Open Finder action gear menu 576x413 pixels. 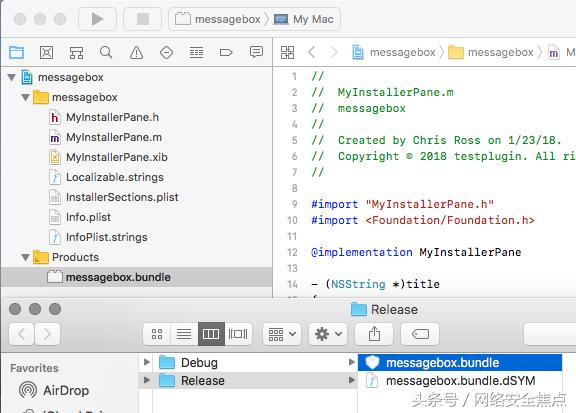(328, 334)
